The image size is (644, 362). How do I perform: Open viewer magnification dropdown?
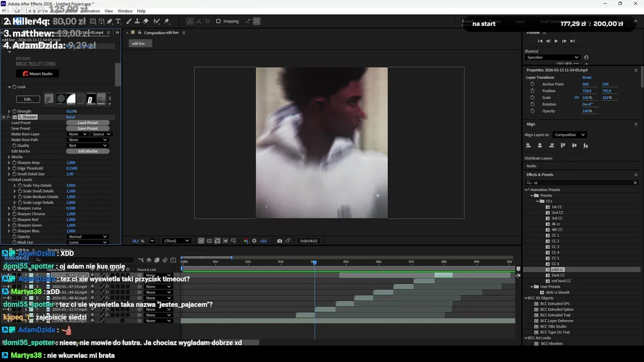pyautogui.click(x=152, y=241)
